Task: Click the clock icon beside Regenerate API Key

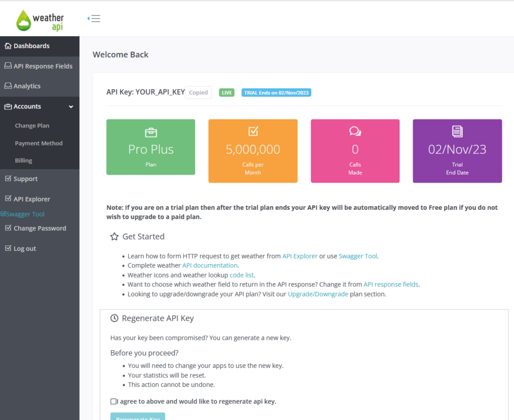Action: click(114, 318)
